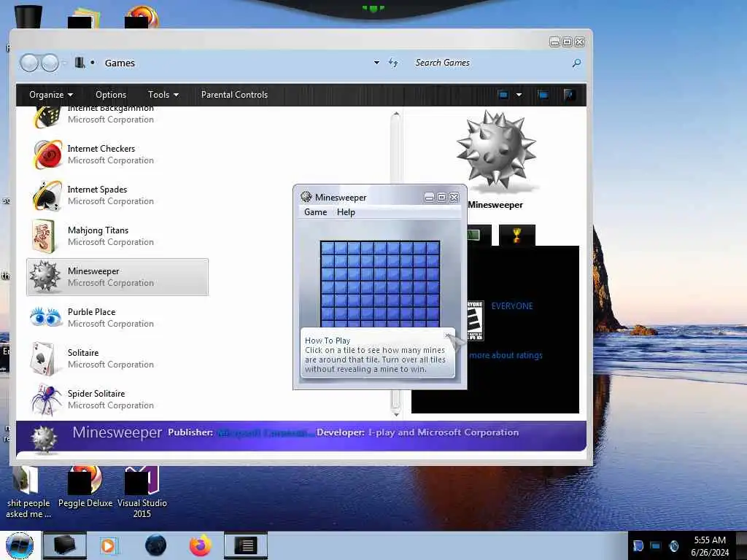The width and height of the screenshot is (747, 560).
Task: Open Visual Studio 2015 desktop shortcut
Action: coord(142,492)
